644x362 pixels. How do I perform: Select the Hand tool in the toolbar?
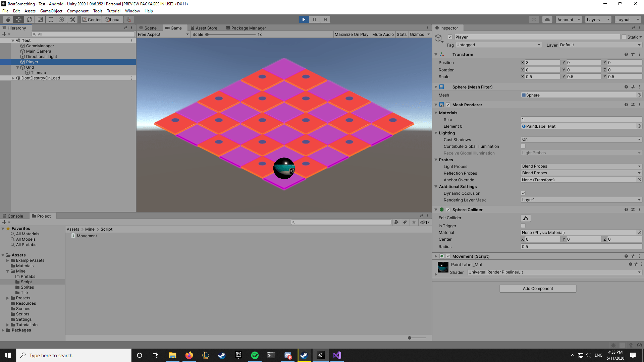7,19
